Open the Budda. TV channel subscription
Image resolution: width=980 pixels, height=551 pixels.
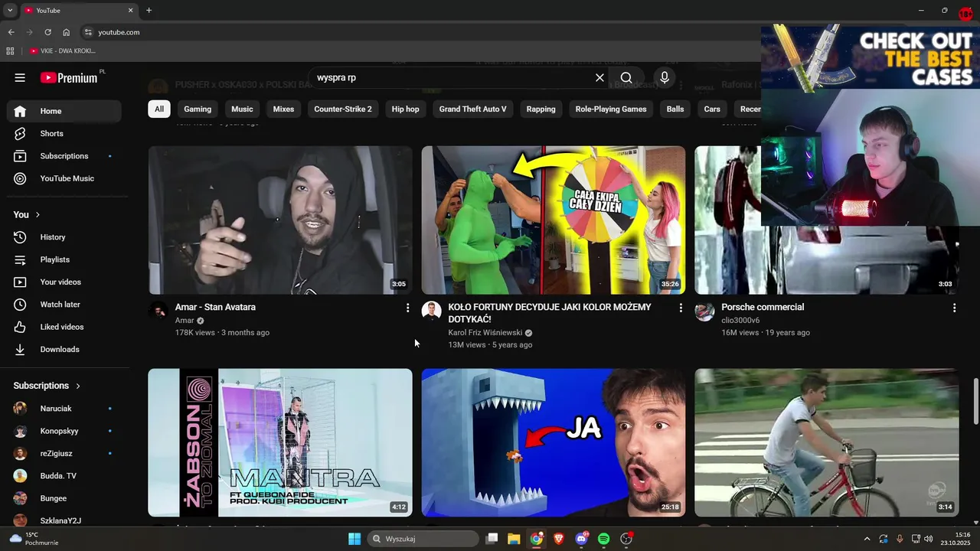pos(64,476)
